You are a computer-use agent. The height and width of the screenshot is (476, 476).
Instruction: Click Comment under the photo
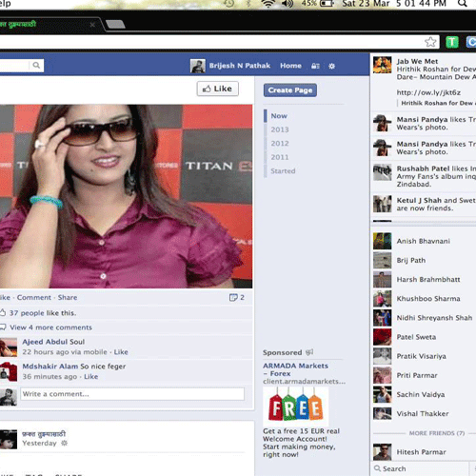[34, 297]
